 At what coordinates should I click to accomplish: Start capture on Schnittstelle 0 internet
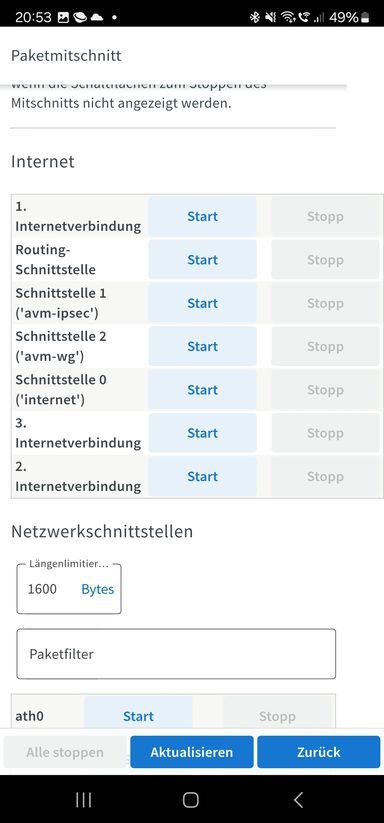202,390
